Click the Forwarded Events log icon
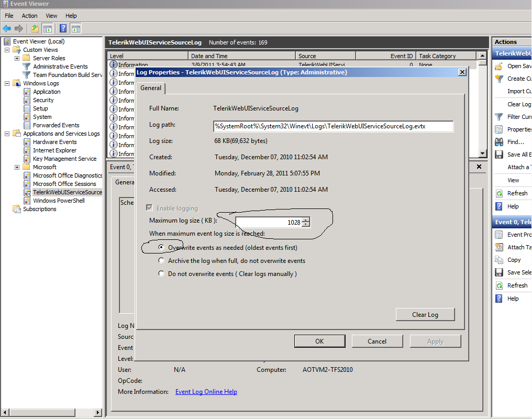 (27, 125)
